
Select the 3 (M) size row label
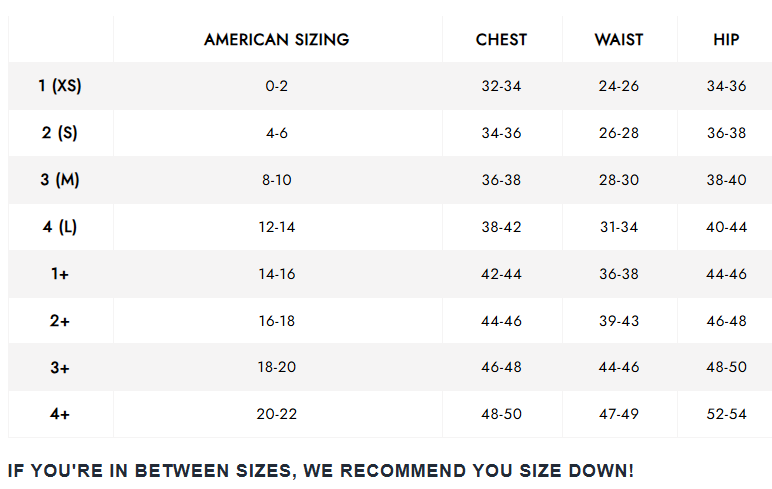point(60,179)
